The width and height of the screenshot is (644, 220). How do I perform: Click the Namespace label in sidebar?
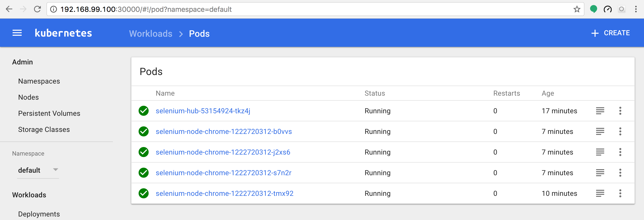pyautogui.click(x=28, y=154)
